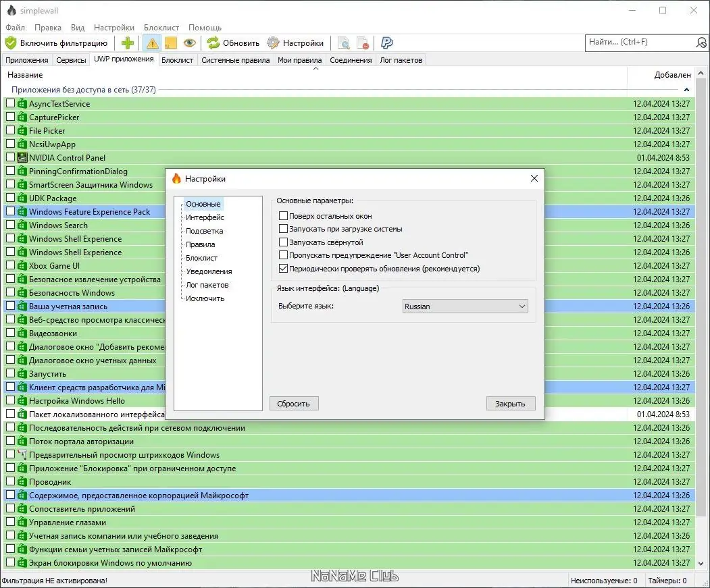Click the yellow square toolbar icon
This screenshot has height=588, width=710.
(171, 43)
